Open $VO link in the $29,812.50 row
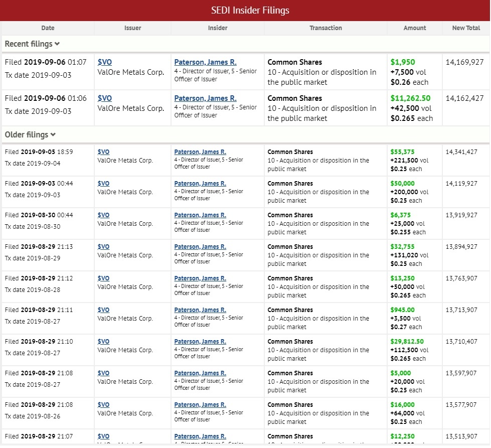Viewport: 491px width, 448px height. tap(103, 342)
